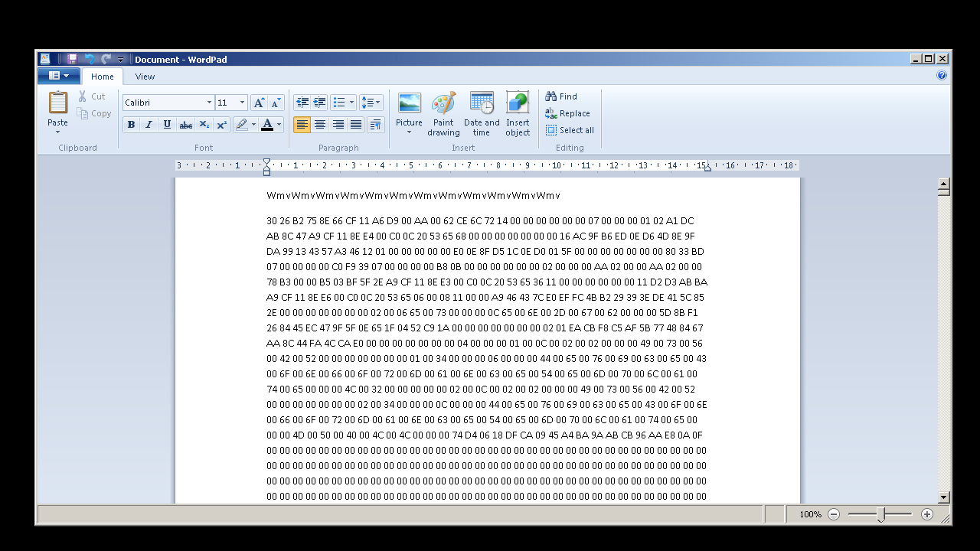980x551 pixels.
Task: Zoom out with the minus button
Action: 835,514
